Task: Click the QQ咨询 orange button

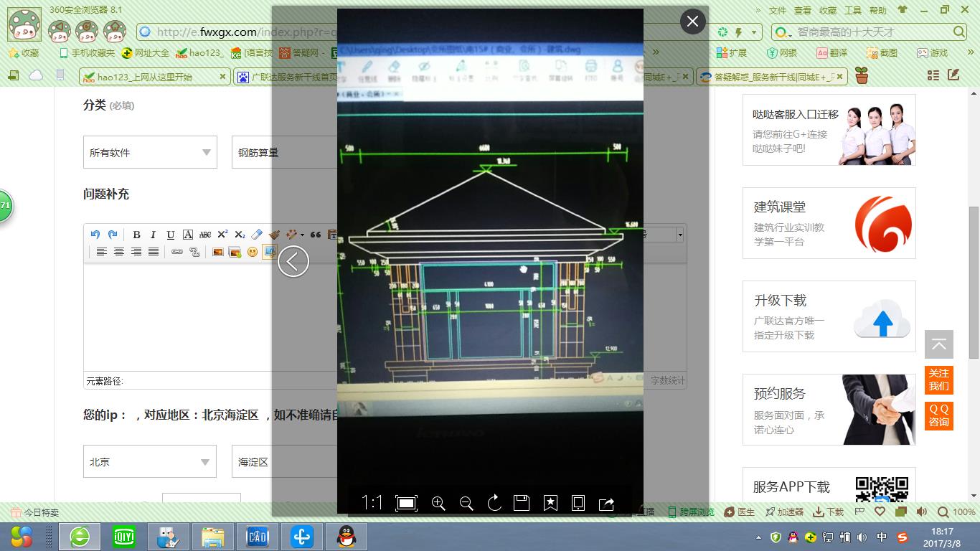Action: coord(939,415)
